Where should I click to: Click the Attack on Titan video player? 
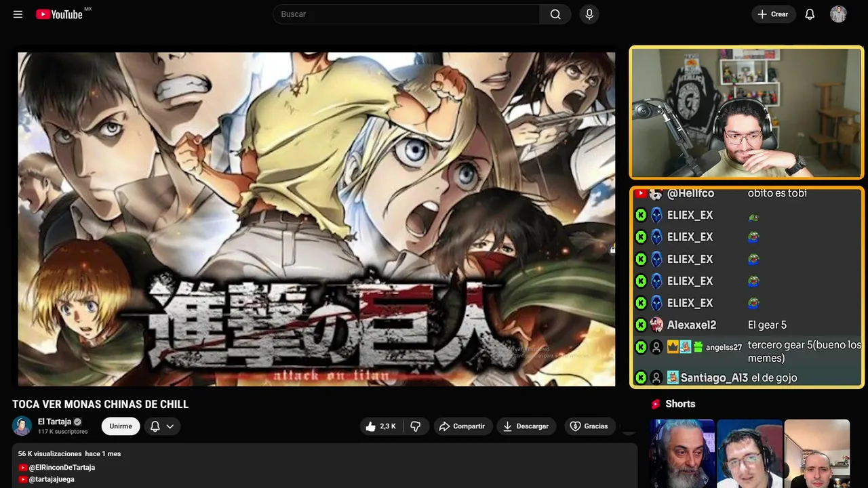click(317, 219)
